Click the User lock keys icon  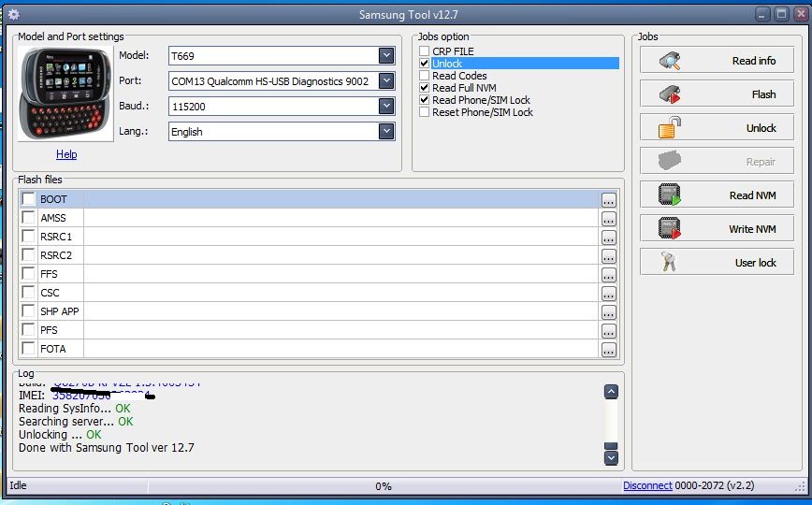pyautogui.click(x=669, y=262)
